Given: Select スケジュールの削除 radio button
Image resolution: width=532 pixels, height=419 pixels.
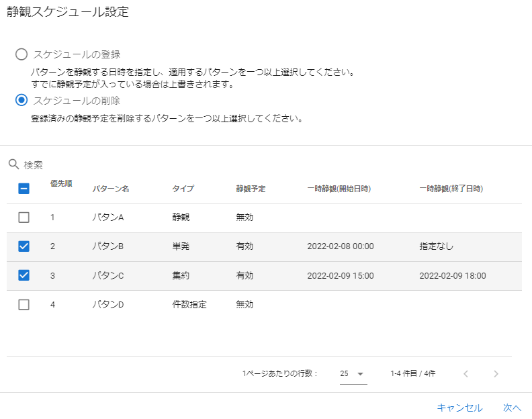Looking at the screenshot, I should (x=21, y=101).
